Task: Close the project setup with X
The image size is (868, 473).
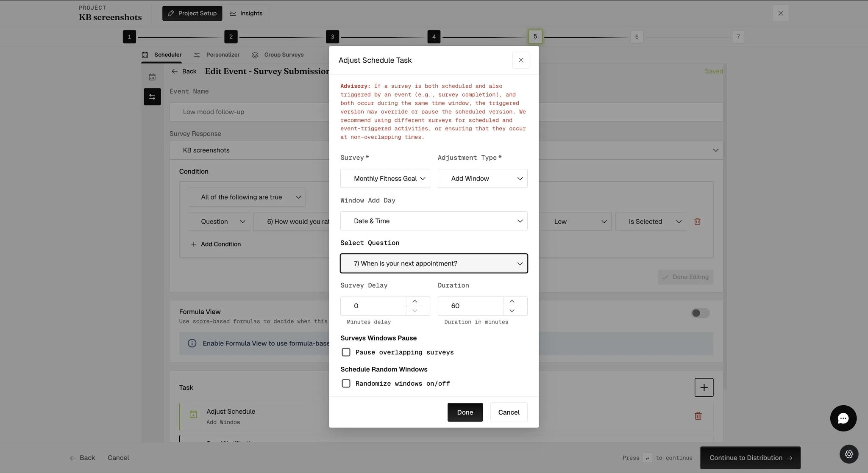Action: [x=781, y=13]
